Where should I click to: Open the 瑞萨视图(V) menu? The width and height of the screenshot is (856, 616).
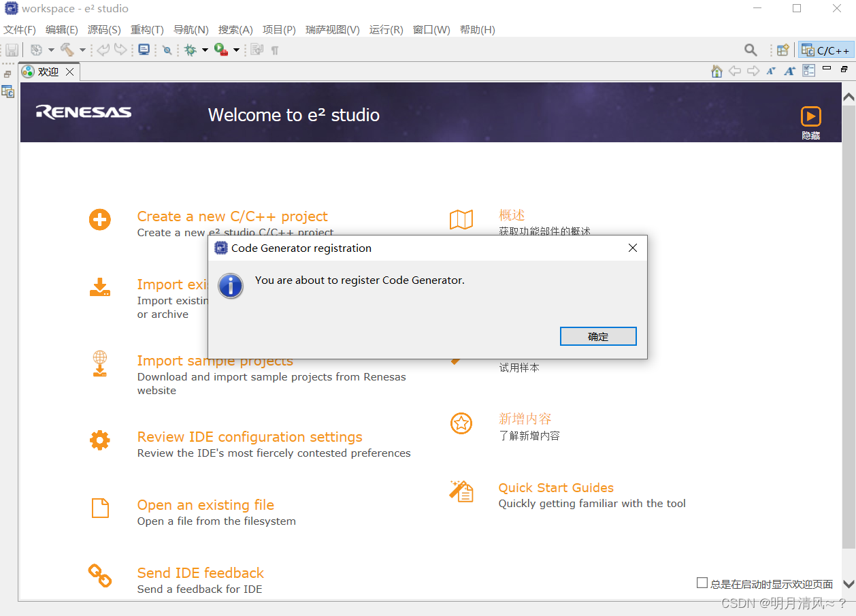pyautogui.click(x=333, y=30)
